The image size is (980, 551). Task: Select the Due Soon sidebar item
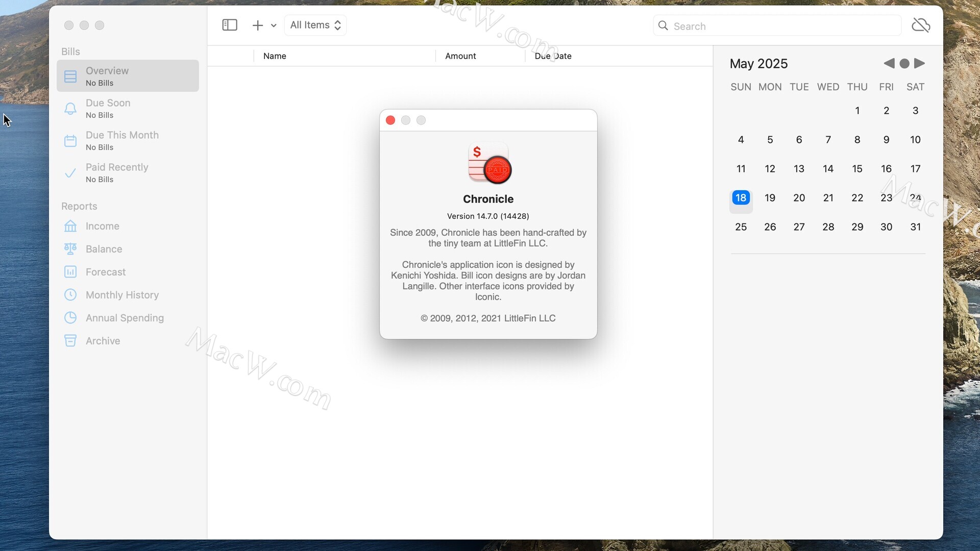coord(128,108)
